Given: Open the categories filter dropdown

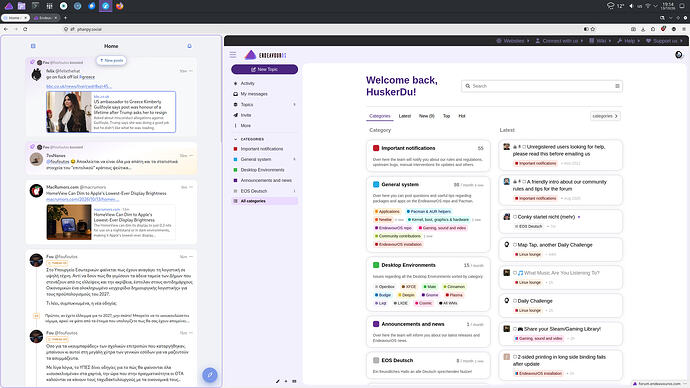Looking at the screenshot, I should [605, 116].
